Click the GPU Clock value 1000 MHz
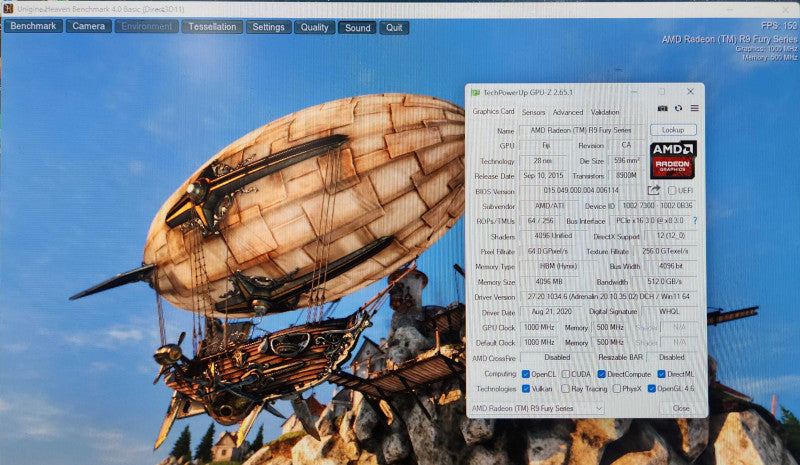This screenshot has width=800, height=465. click(x=539, y=327)
